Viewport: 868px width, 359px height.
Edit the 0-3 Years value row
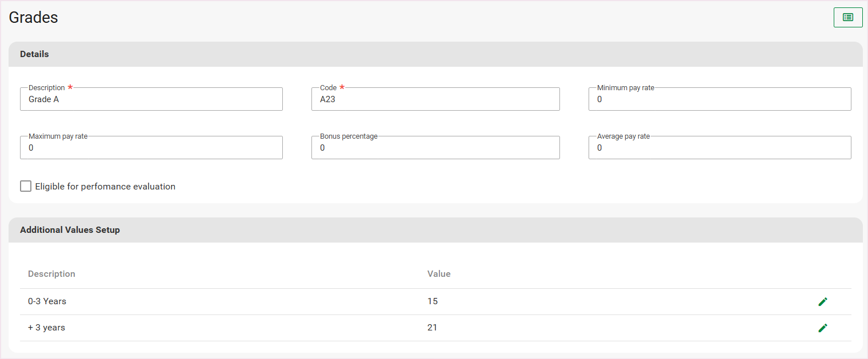[822, 302]
